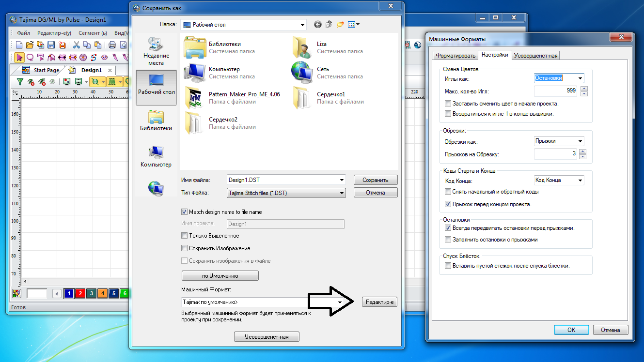Enable Заполнить остановки с прыжками
Screen dimensions: 644x362
448,240
